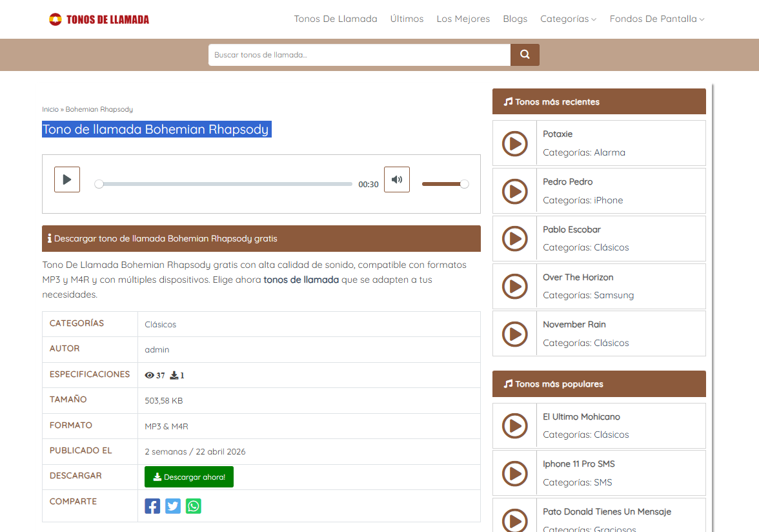Play the Pedro Pedro ringtone preview
This screenshot has width=759, height=532.
[514, 191]
